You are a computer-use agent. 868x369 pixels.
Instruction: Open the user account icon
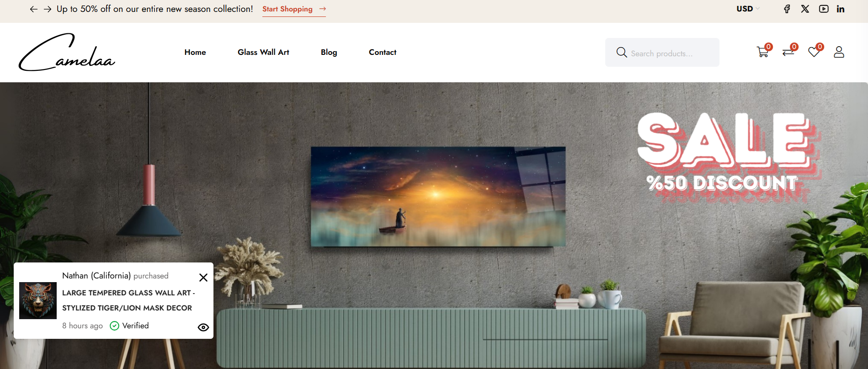tap(839, 52)
